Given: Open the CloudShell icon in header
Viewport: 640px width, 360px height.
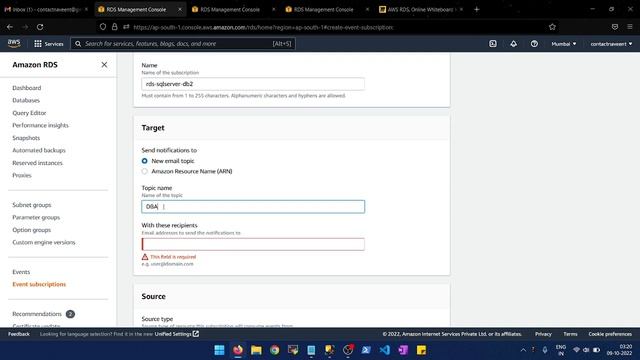Looking at the screenshot, I should pos(493,44).
